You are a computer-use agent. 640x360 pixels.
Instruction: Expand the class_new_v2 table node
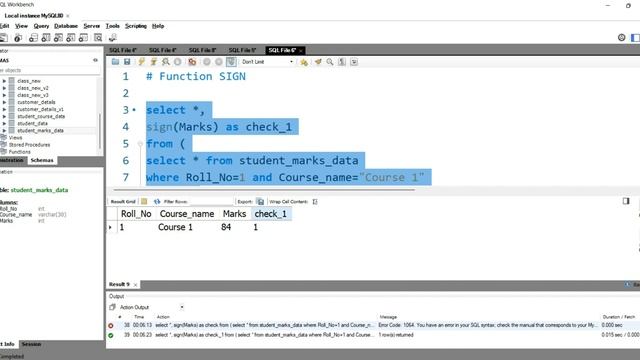tap(4, 88)
